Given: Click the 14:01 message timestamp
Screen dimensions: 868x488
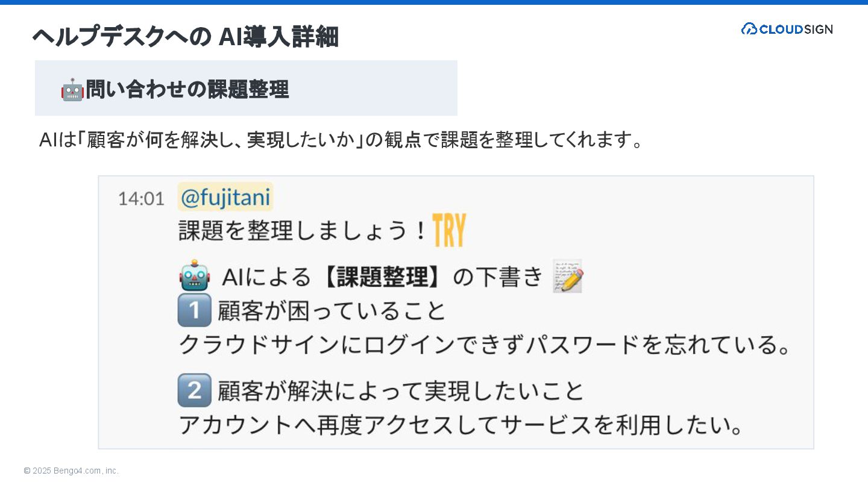Looking at the screenshot, I should 141,199.
